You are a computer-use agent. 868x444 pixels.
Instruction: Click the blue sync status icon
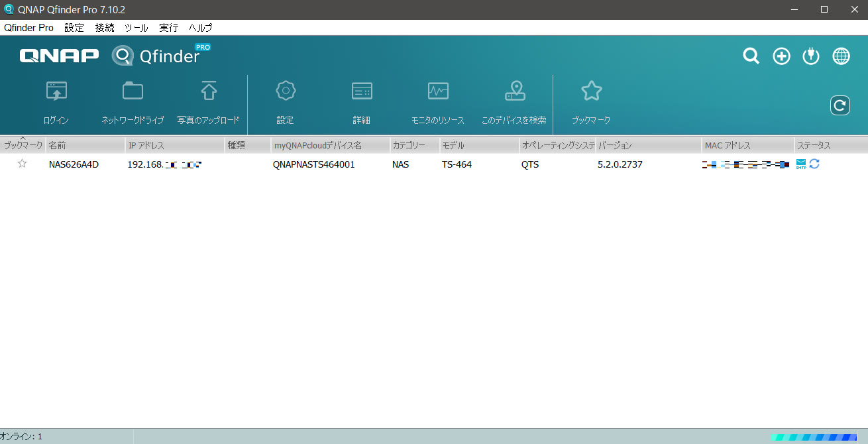click(x=814, y=164)
